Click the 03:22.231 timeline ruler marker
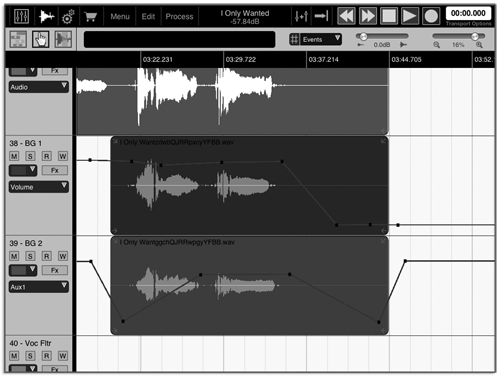 158,60
